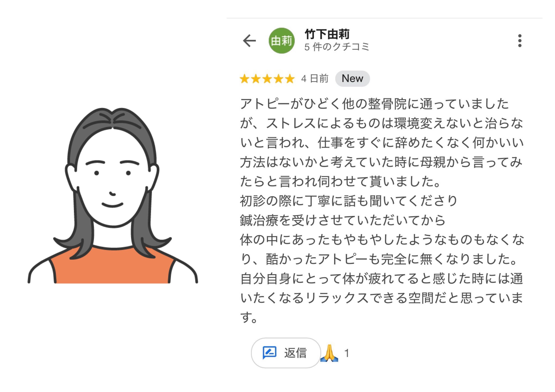Click the woman illustration image
This screenshot has width=555, height=392.
click(x=113, y=193)
